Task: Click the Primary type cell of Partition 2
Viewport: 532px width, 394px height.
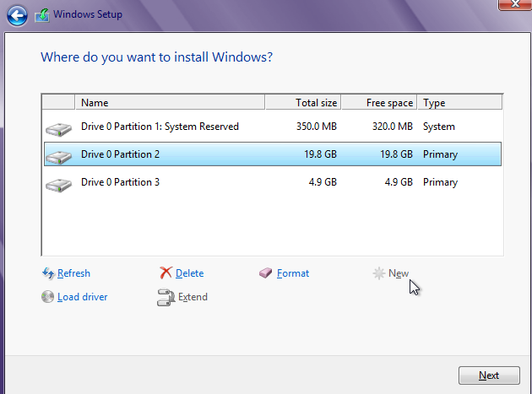Action: tap(440, 154)
